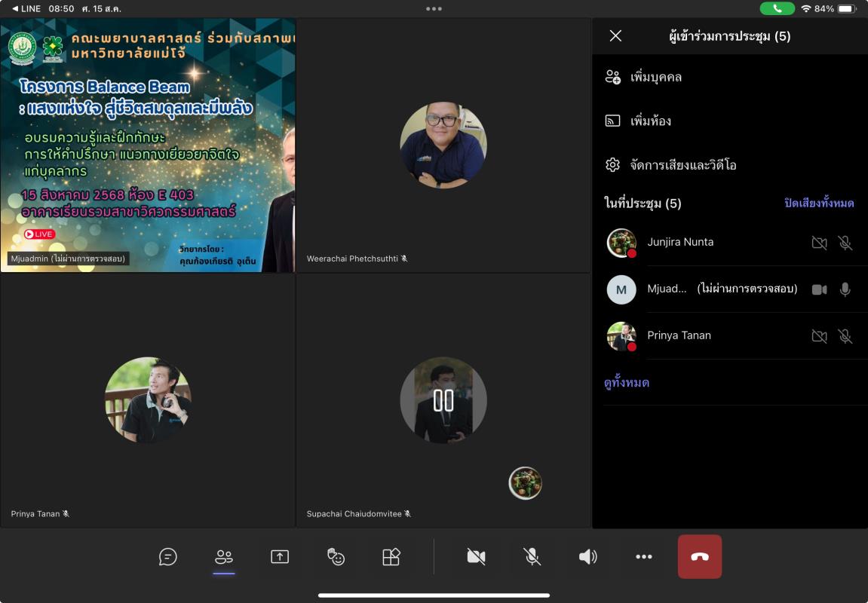Click the participants icon in toolbar

(224, 557)
